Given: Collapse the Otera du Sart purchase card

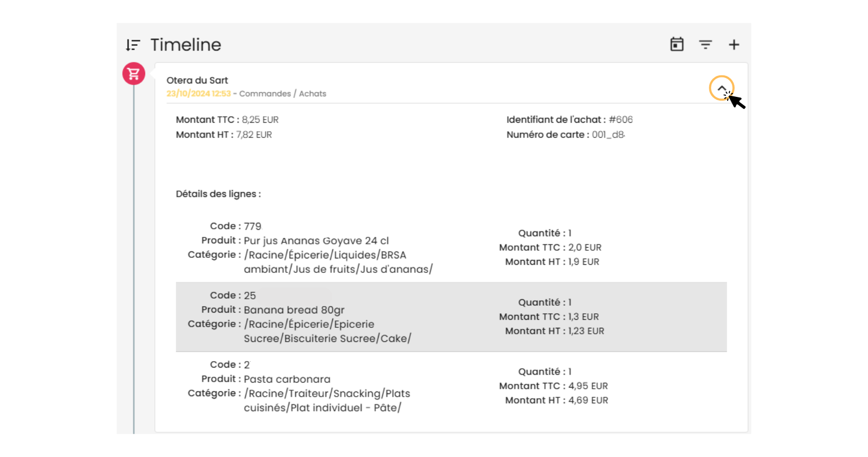Looking at the screenshot, I should pyautogui.click(x=721, y=88).
